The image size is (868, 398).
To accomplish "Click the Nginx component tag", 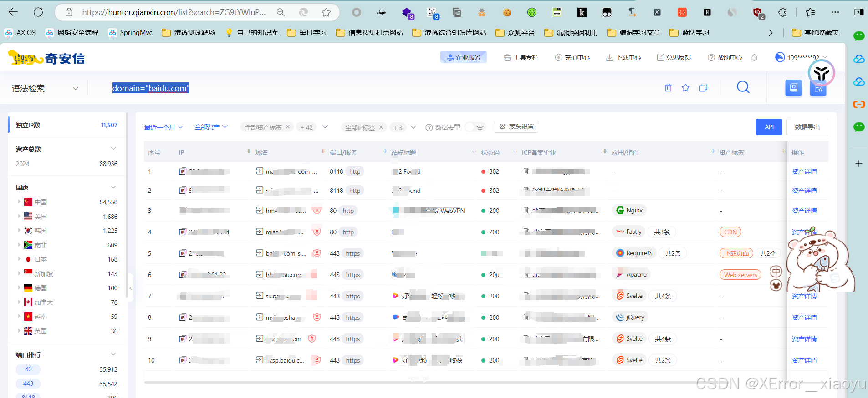I will (x=629, y=210).
